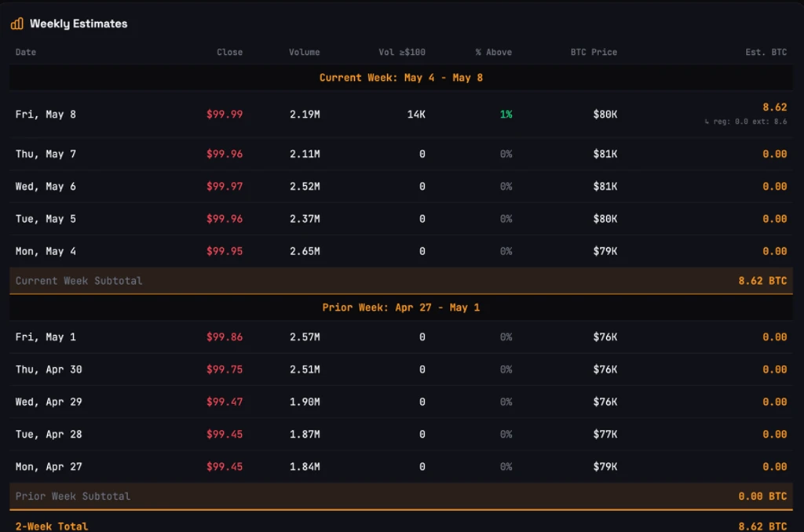Click the BTC Price column header
Viewport: 804px width, 532px height.
point(594,52)
